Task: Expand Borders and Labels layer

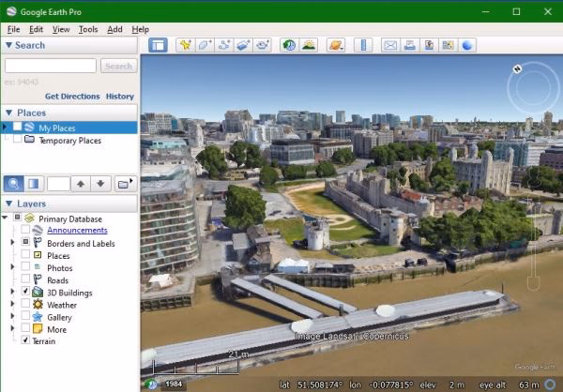Action: pyautogui.click(x=12, y=242)
